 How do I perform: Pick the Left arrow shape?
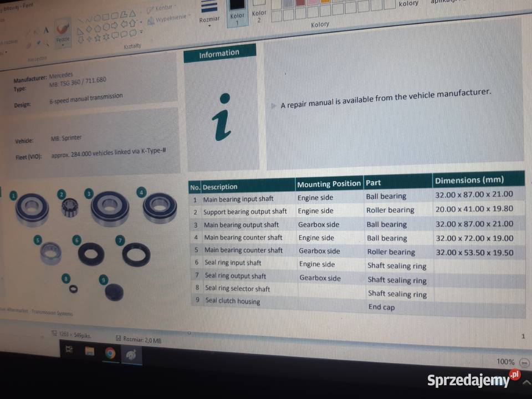tap(124, 24)
